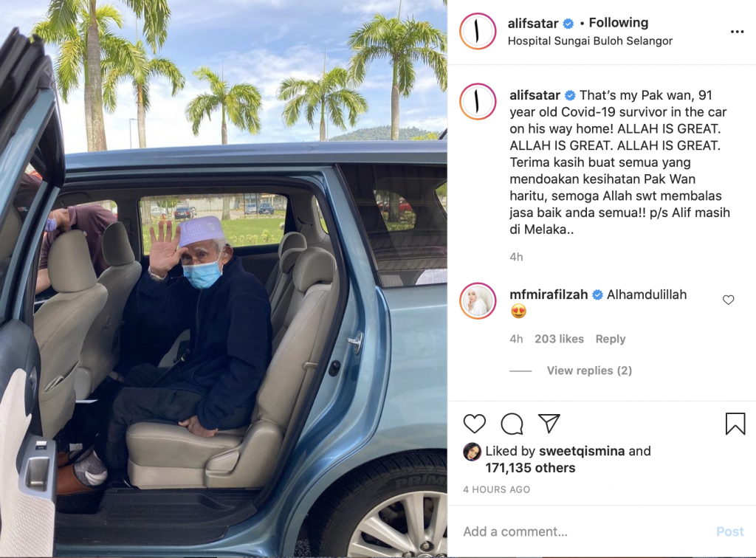Screen dimensions: 756x558
Task: Open the three-dot more options menu
Action: (738, 32)
